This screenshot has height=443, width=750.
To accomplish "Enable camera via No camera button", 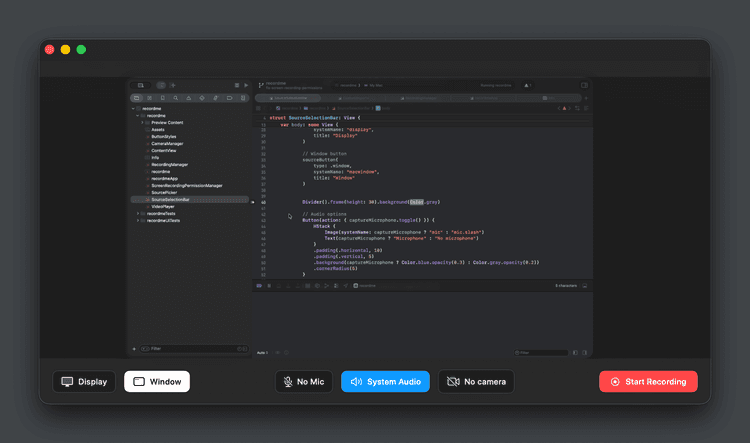I will 475,381.
